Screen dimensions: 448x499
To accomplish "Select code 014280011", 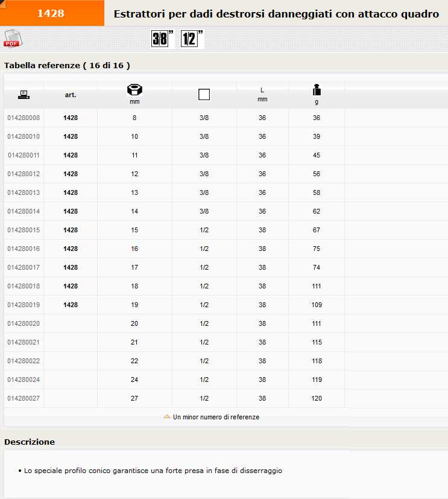I will coord(24,155).
